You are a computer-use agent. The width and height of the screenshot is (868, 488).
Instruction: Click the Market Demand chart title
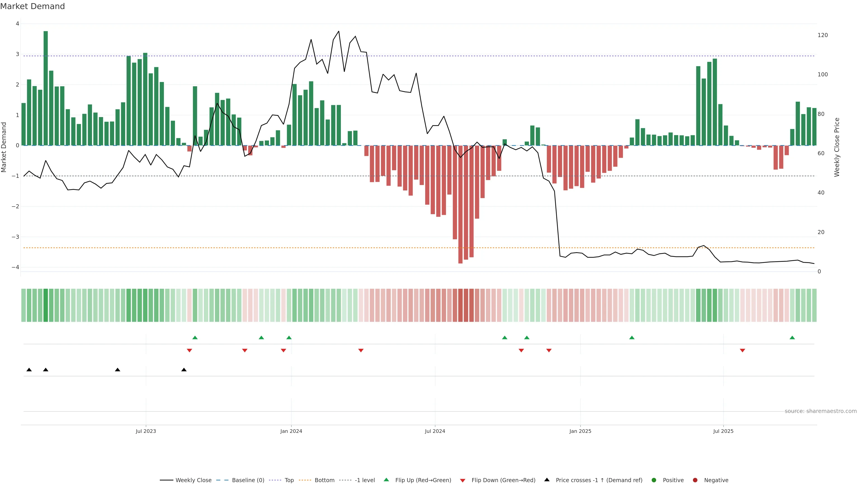tap(32, 6)
